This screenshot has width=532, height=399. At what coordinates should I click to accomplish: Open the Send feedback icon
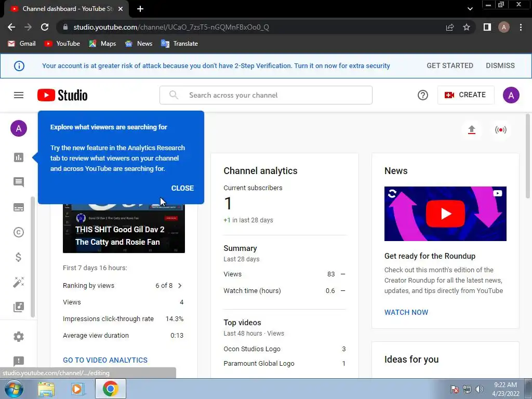[19, 361]
